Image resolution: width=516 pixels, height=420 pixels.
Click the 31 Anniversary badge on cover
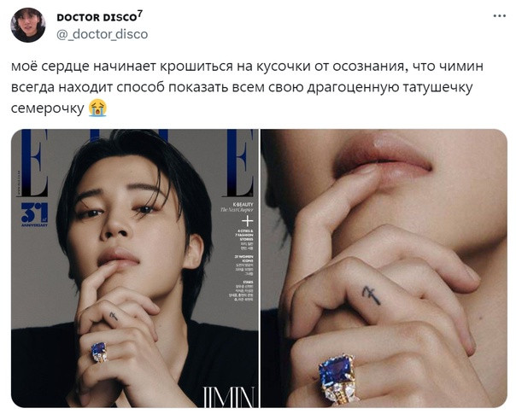pyautogui.click(x=34, y=214)
